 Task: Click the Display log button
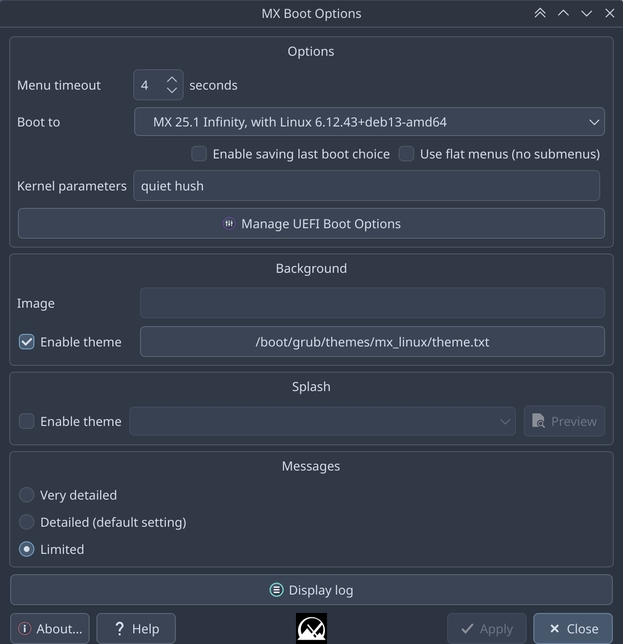click(311, 590)
